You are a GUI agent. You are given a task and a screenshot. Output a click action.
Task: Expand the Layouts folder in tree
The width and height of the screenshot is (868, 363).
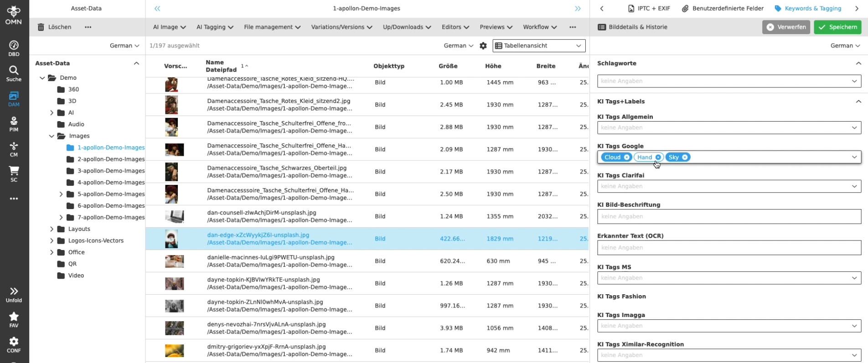pos(52,229)
